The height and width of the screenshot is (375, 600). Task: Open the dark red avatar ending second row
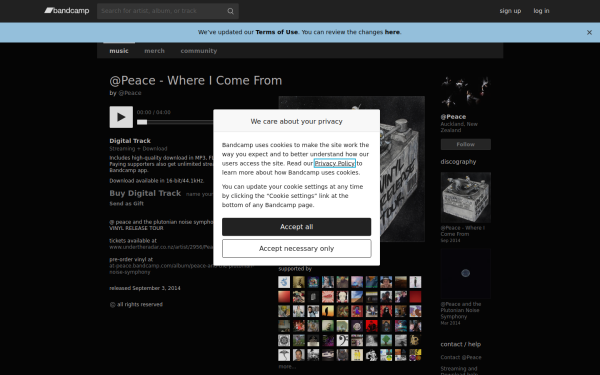[x=415, y=297]
